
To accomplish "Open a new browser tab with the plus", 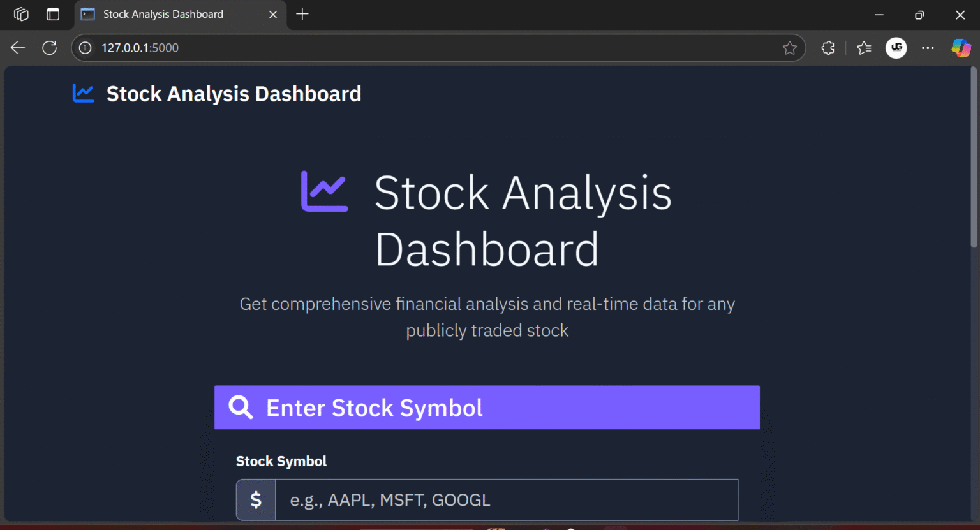I will point(302,14).
